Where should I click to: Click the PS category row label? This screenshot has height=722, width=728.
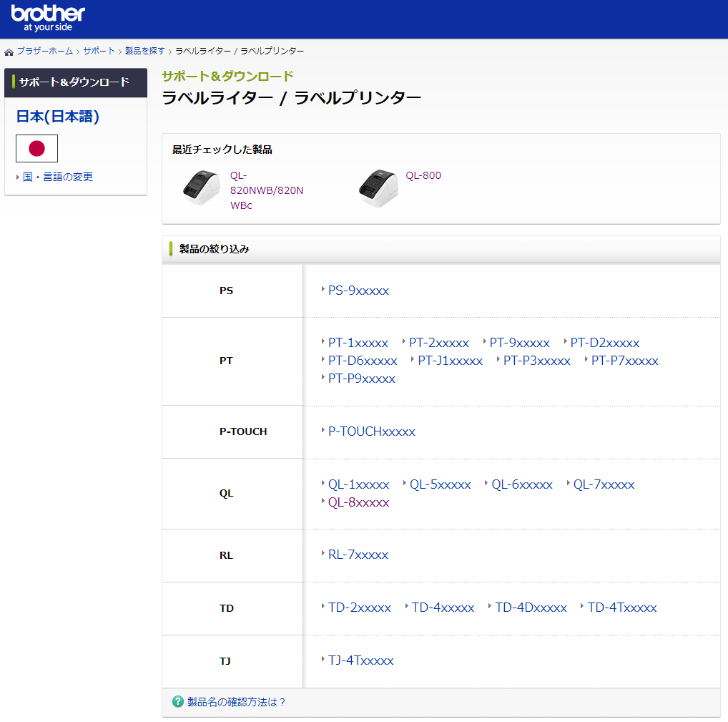(x=226, y=291)
